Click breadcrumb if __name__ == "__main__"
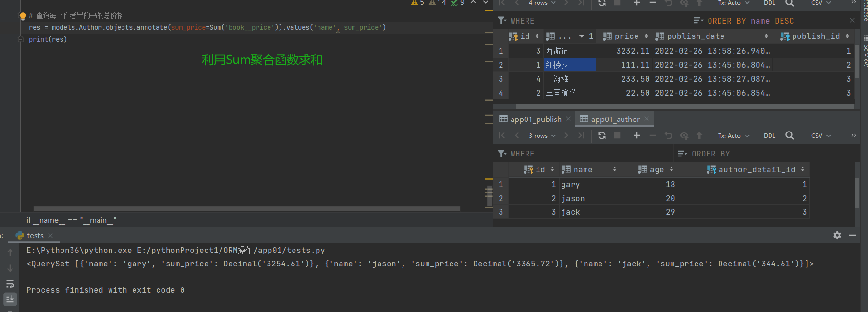This screenshot has height=312, width=868. point(71,220)
